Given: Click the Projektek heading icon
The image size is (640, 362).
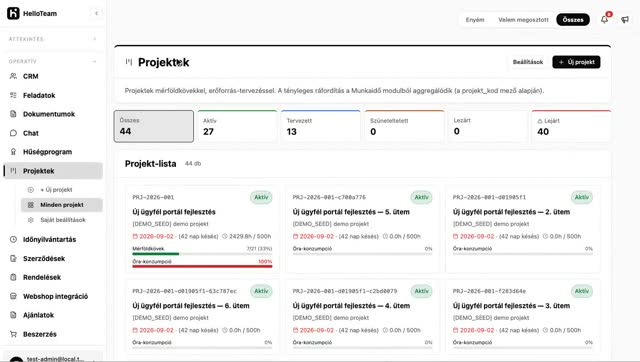Looking at the screenshot, I should pos(129,62).
